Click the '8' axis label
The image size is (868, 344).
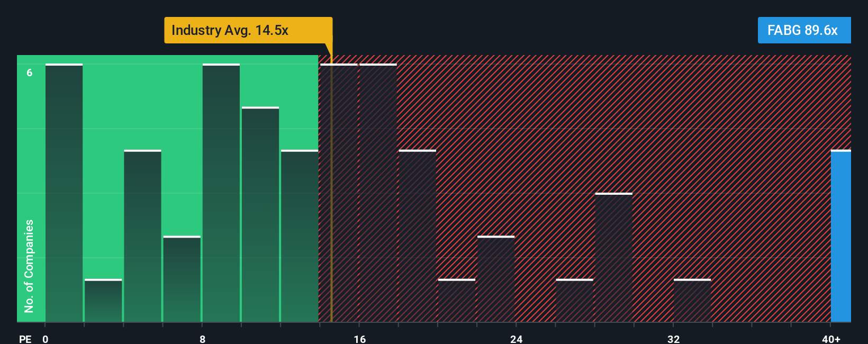(203, 339)
